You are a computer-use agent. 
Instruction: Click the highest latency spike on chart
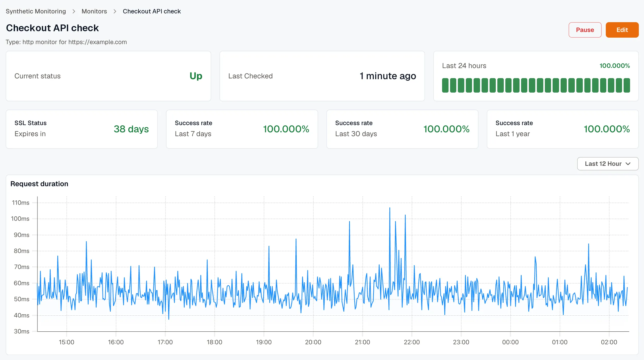(x=390, y=208)
